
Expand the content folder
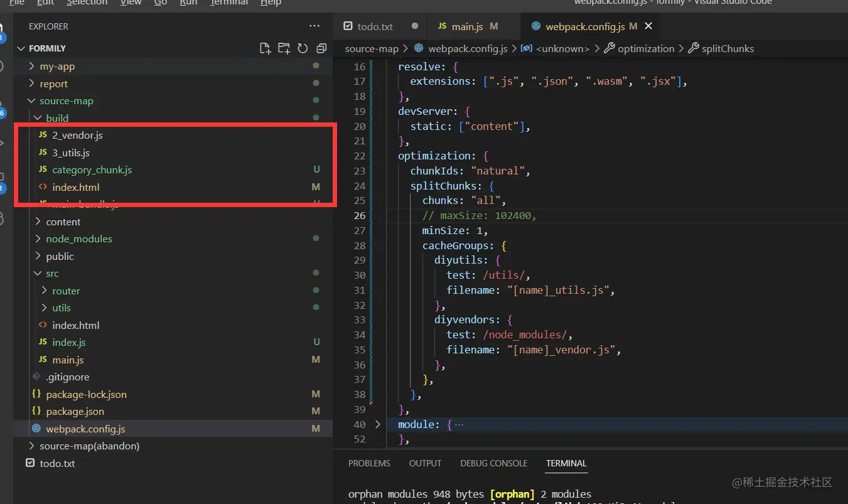click(x=38, y=222)
